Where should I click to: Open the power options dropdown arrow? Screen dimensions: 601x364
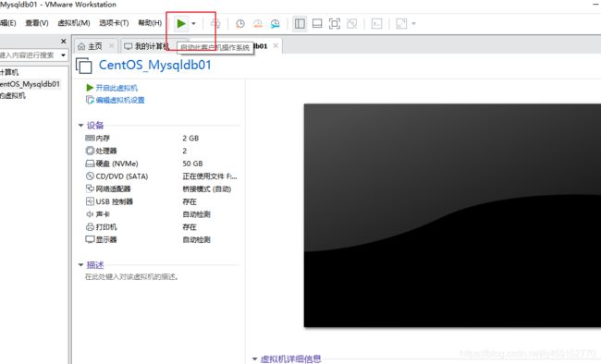coord(193,24)
